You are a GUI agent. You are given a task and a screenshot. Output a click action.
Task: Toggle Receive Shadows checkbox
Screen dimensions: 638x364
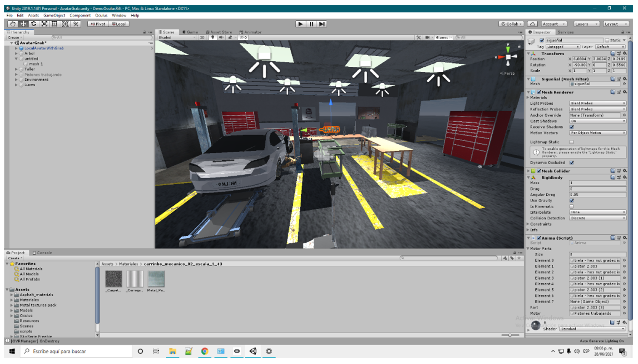point(572,127)
